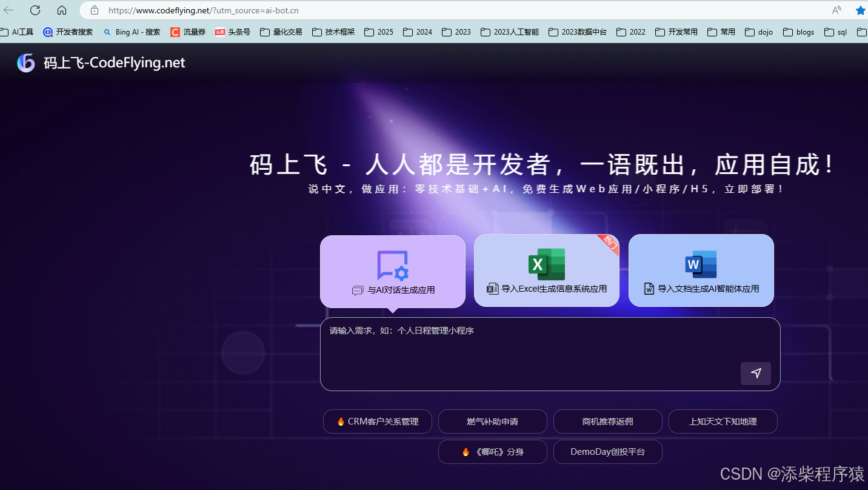The height and width of the screenshot is (490, 868).
Task: Open the dojo bookmark folder
Action: coord(759,32)
